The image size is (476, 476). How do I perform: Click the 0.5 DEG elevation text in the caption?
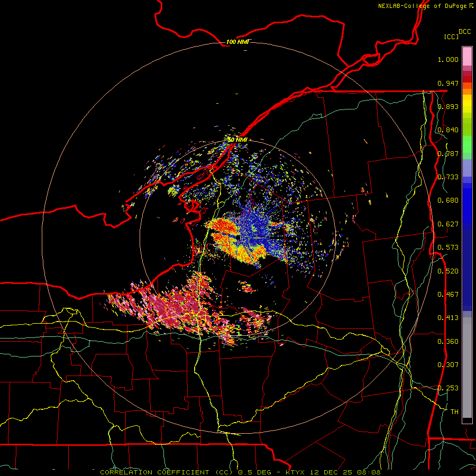254,472
